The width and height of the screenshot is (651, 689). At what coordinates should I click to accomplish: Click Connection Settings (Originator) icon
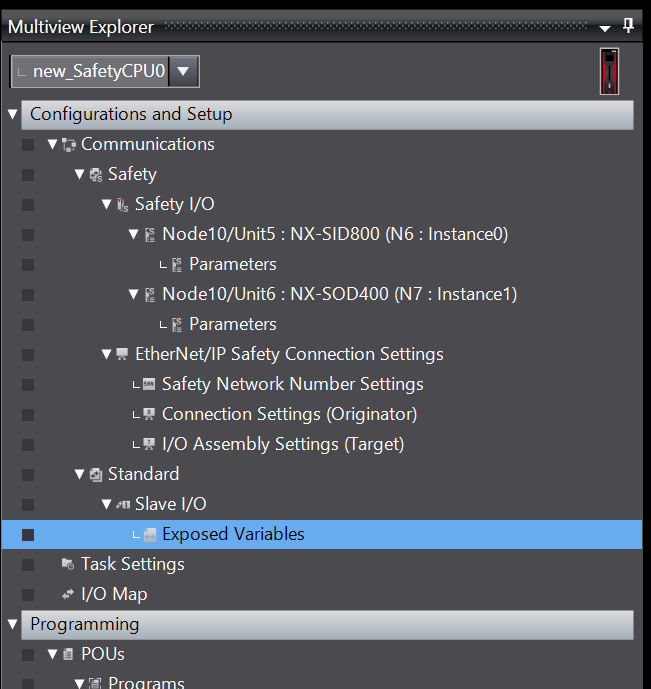click(x=149, y=414)
